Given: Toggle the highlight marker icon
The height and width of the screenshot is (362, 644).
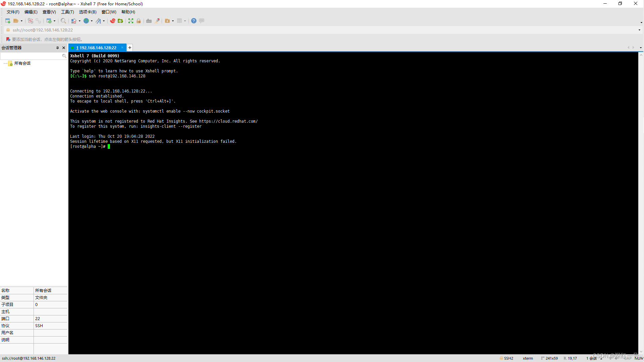Looking at the screenshot, I should 157,21.
